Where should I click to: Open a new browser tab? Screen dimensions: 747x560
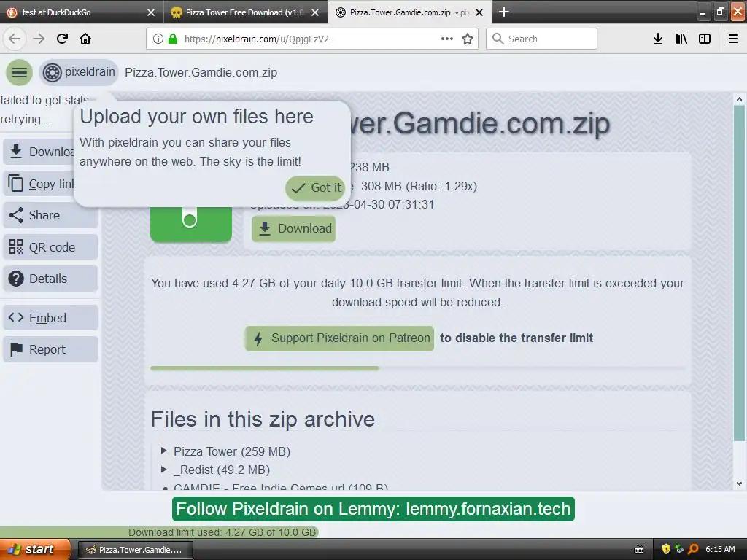pyautogui.click(x=503, y=12)
